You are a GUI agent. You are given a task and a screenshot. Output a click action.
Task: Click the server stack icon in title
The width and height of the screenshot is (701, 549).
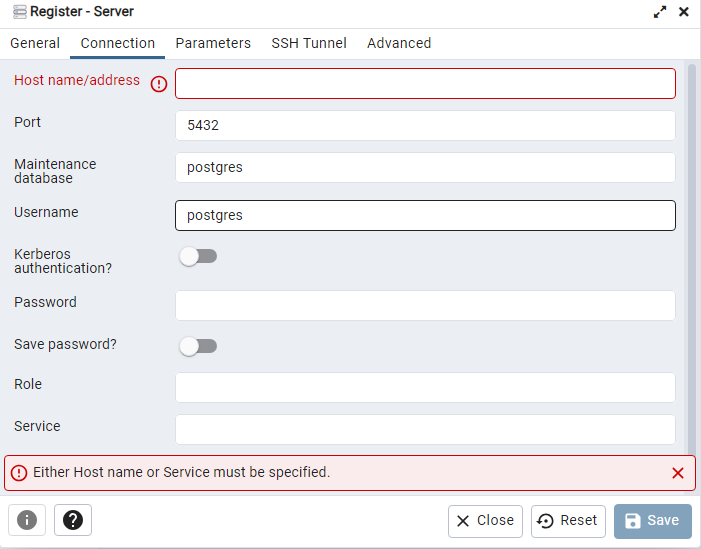(x=20, y=12)
